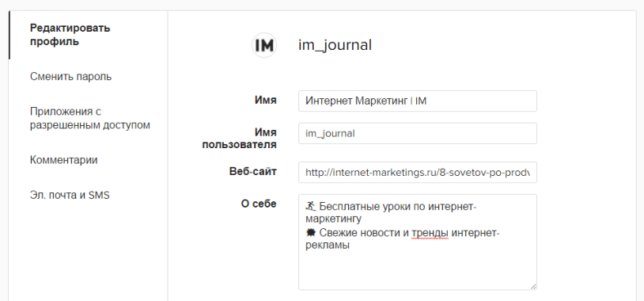Grab the О себе textarea resize handle

pos(533,287)
